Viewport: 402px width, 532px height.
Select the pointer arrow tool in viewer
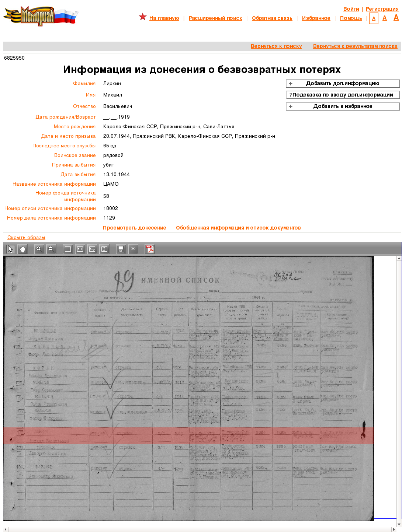10,249
